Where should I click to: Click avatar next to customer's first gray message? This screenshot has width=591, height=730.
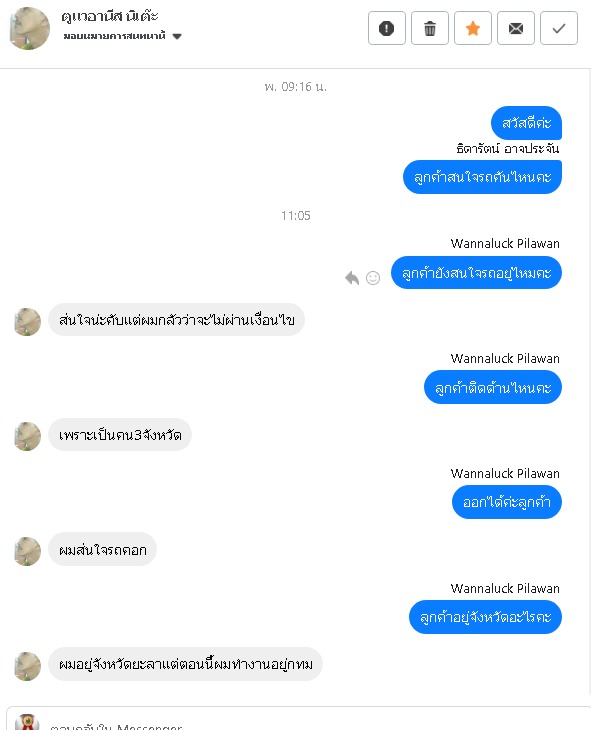click(27, 322)
